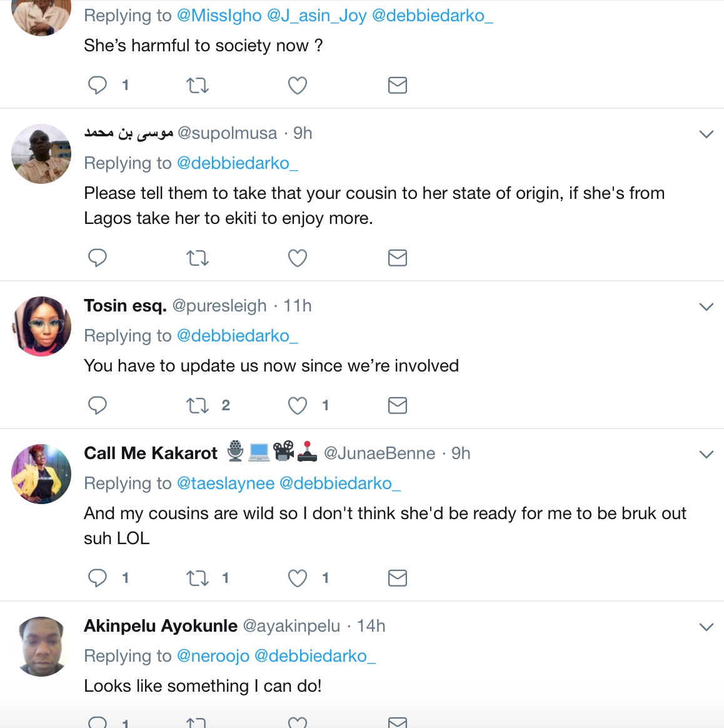Send Tosin esq.'s tweet via direct message
Image resolution: width=724 pixels, height=728 pixels.
pos(398,405)
